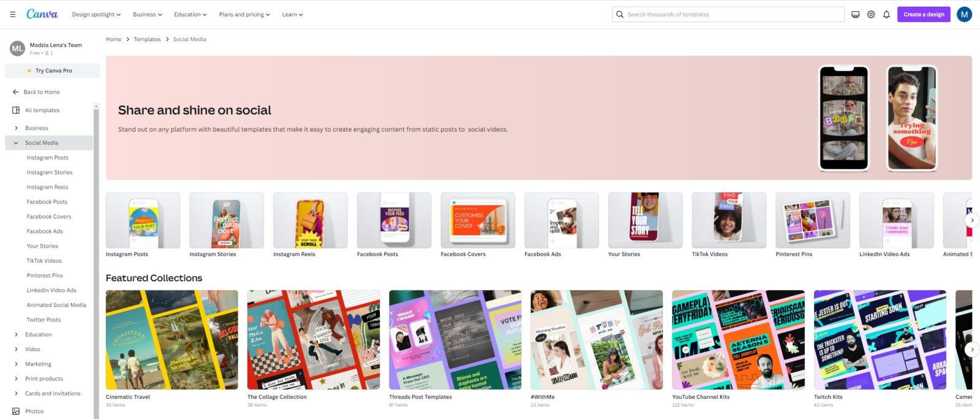Select Instagram Reels in the sidebar
The height and width of the screenshot is (419, 980).
47,187
